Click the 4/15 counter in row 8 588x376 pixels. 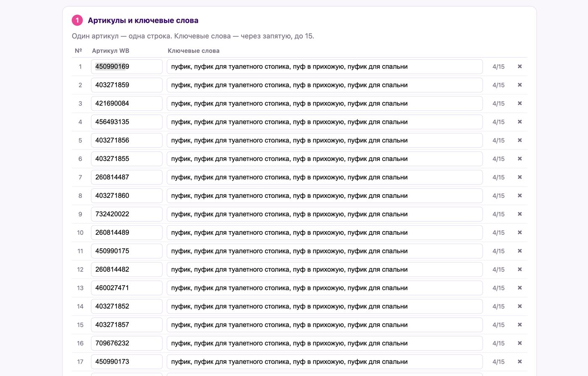499,196
